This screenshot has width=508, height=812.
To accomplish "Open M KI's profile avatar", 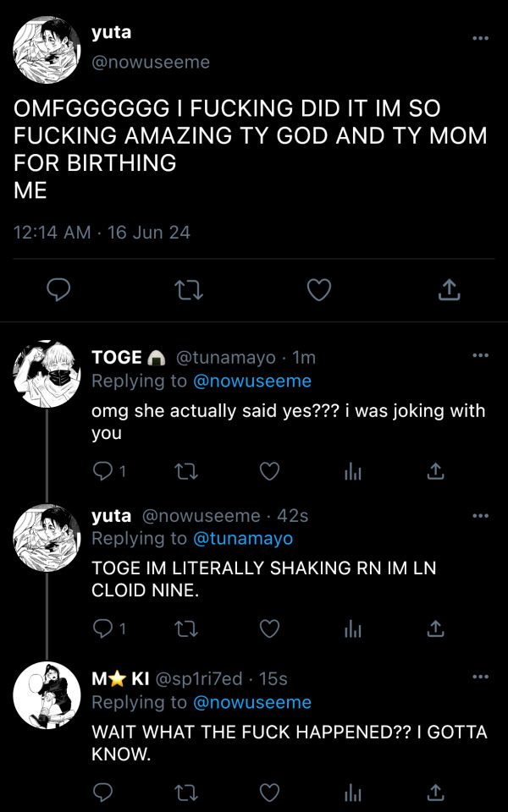I will tap(47, 695).
